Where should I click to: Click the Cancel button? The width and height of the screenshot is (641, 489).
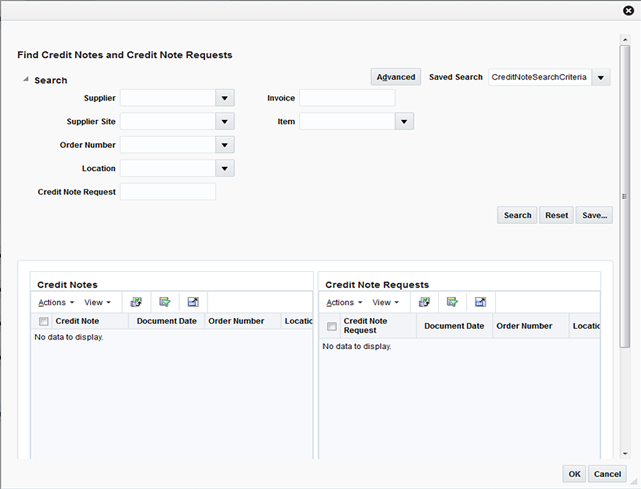607,474
